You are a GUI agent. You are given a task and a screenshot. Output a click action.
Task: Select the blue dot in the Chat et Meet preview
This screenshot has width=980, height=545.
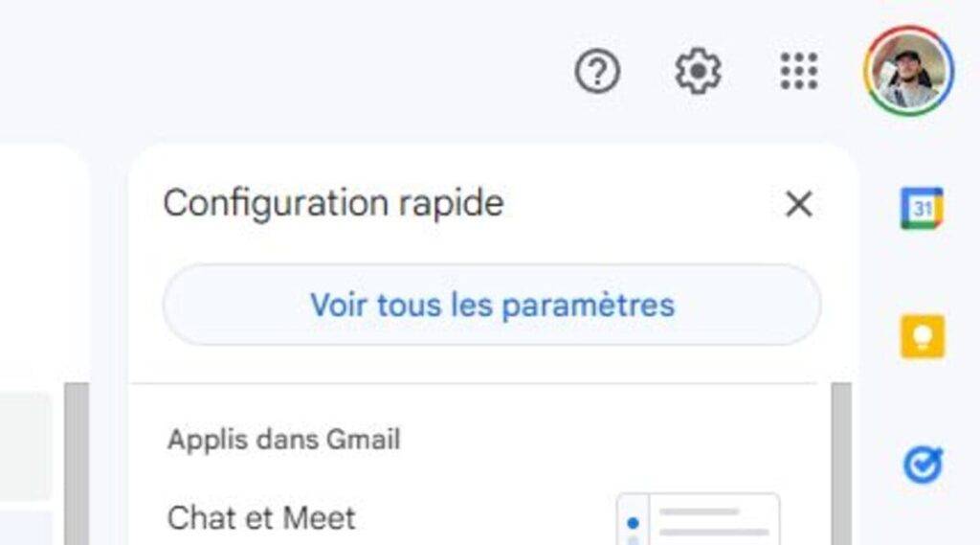(632, 523)
